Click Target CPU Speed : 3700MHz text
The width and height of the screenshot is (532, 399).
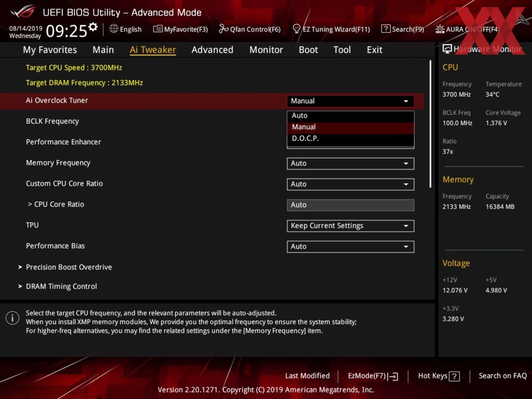click(74, 68)
